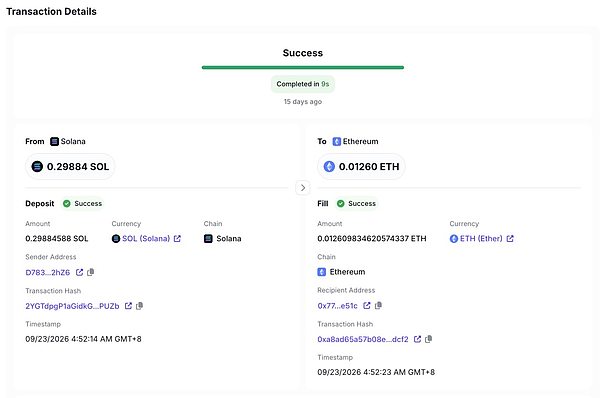Open fill transaction hash 0xa8ad65a57b08e...dcf2 externally
Screen dimensions: 600x398
pyautogui.click(x=417, y=339)
